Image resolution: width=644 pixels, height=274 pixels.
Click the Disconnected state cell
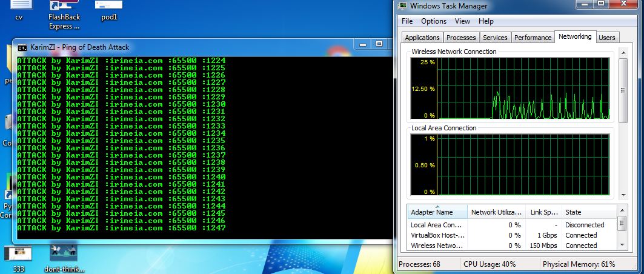(x=585, y=225)
